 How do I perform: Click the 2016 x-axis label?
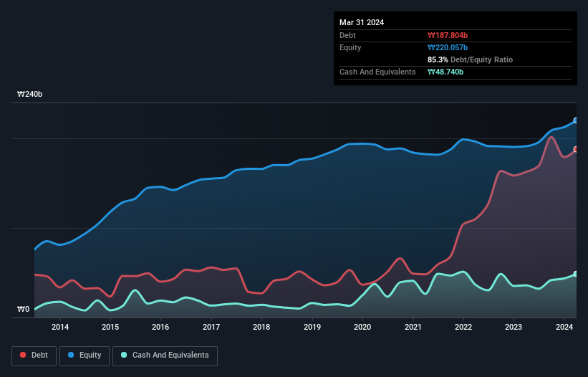point(160,327)
